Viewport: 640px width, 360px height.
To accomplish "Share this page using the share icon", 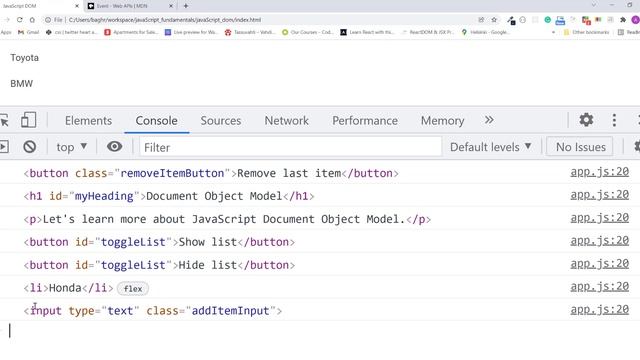I will pyautogui.click(x=481, y=20).
